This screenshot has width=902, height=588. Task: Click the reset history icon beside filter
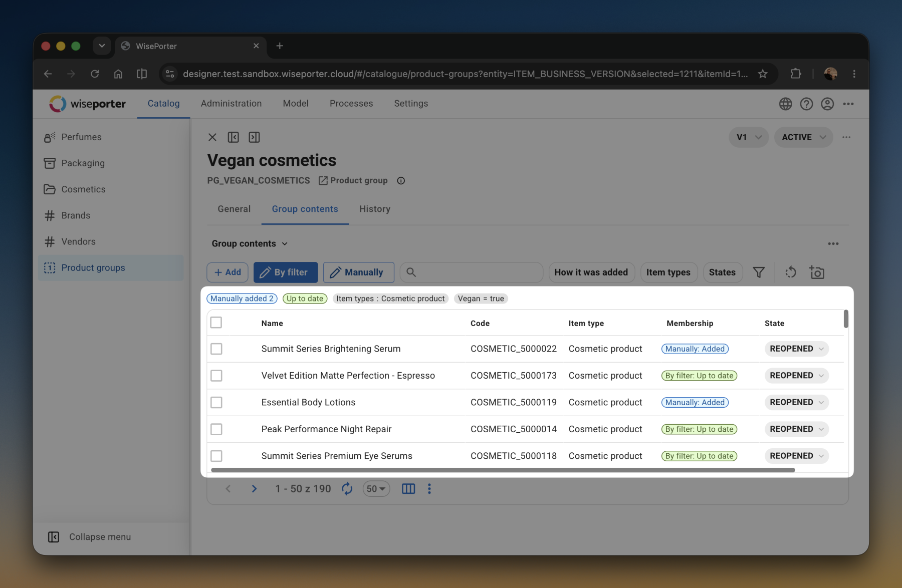[x=791, y=272]
